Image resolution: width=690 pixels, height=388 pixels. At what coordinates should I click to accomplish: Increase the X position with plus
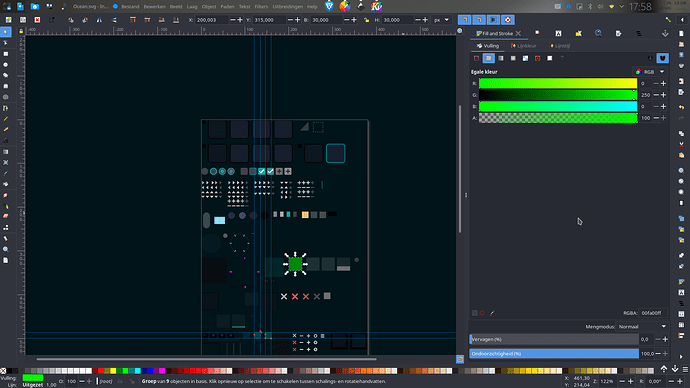coord(240,20)
